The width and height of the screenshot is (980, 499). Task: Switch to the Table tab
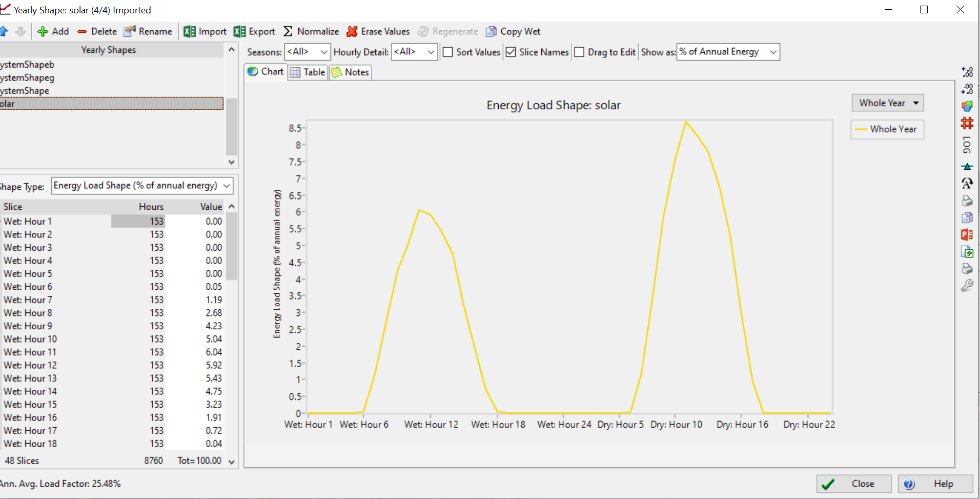point(308,72)
